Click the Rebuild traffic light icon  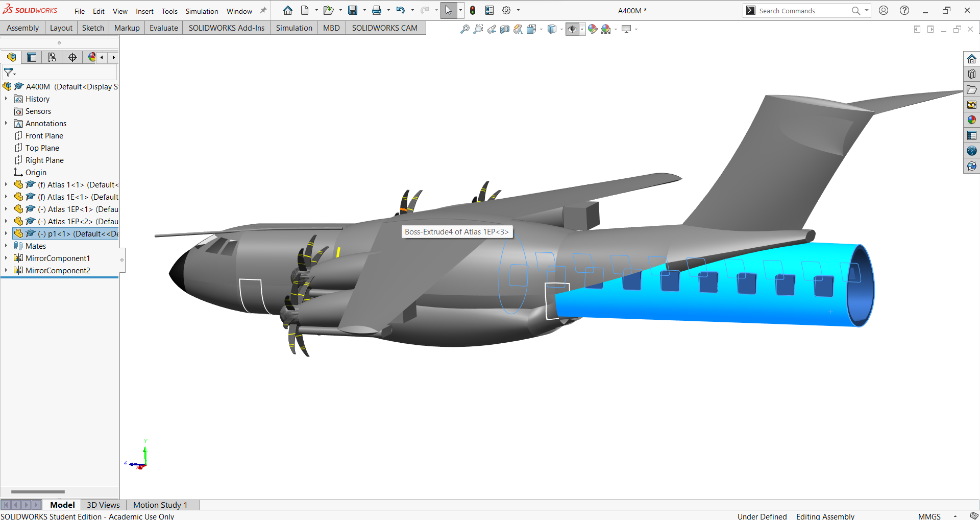473,10
